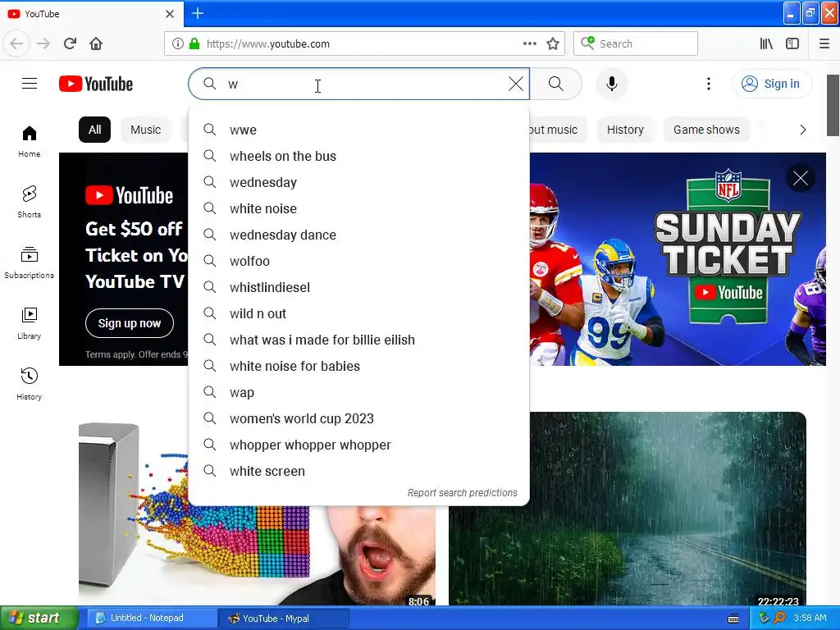Click the taskbar clock showing 3:58 AM
Viewport: 840px width, 630px height.
(810, 618)
